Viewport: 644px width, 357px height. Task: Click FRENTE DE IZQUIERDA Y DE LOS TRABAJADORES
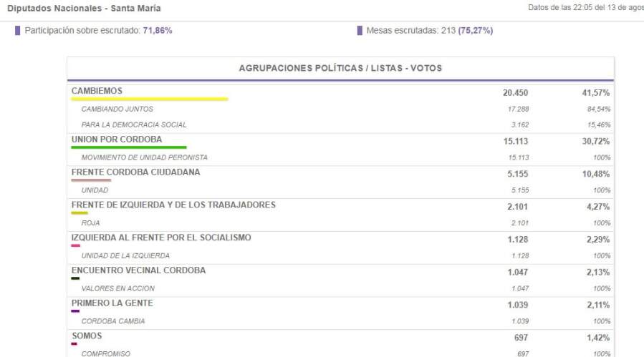[173, 205]
